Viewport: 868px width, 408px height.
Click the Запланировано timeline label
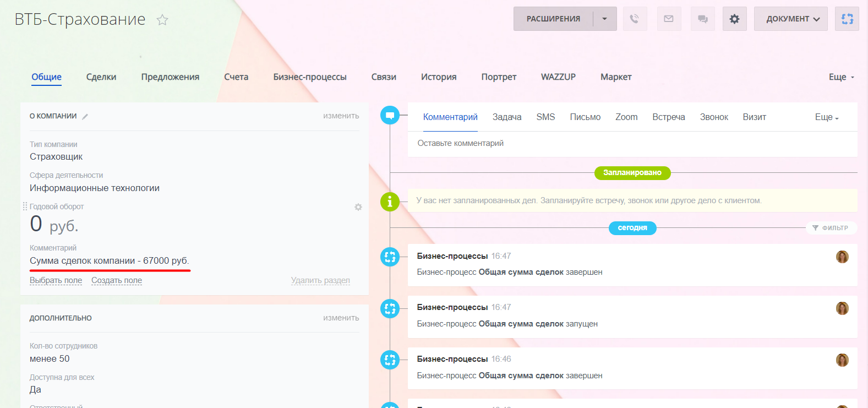pos(632,173)
